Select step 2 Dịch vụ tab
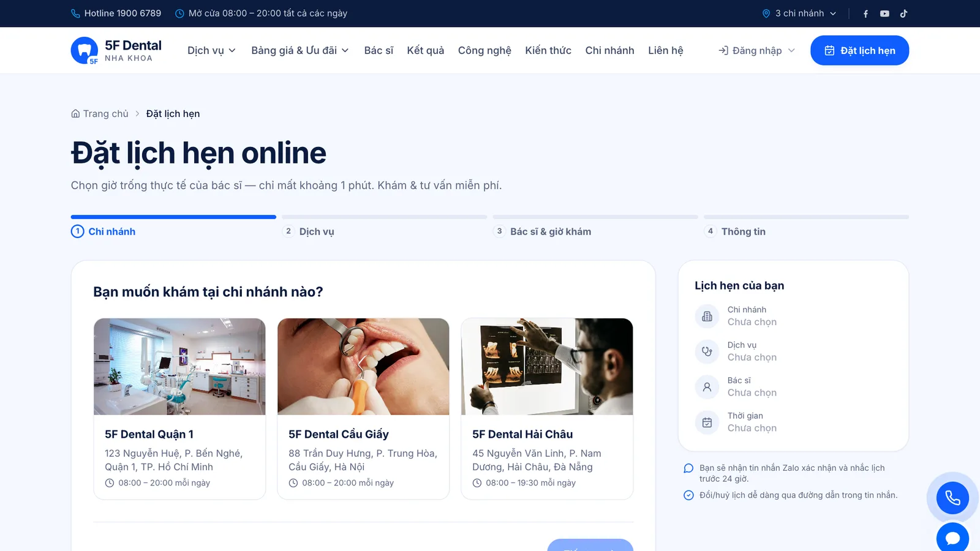This screenshot has width=980, height=551. tap(384, 227)
